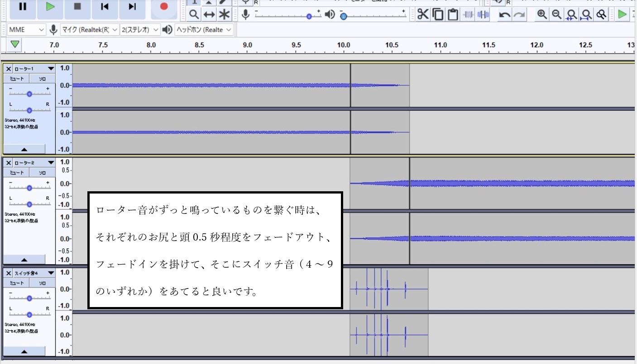
Task: Click the 12.0 mark on the timeline ruler
Action: click(x=536, y=45)
